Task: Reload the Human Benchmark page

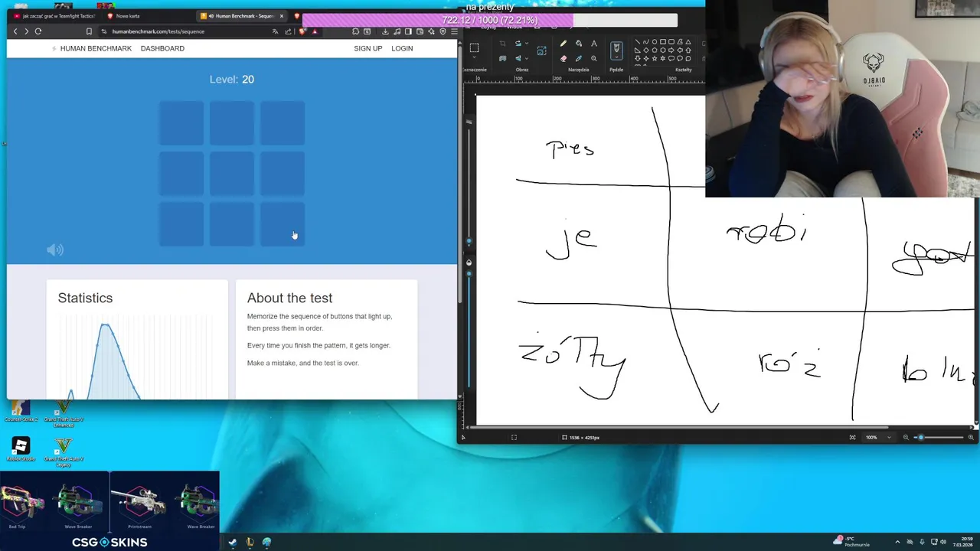Action: point(38,31)
